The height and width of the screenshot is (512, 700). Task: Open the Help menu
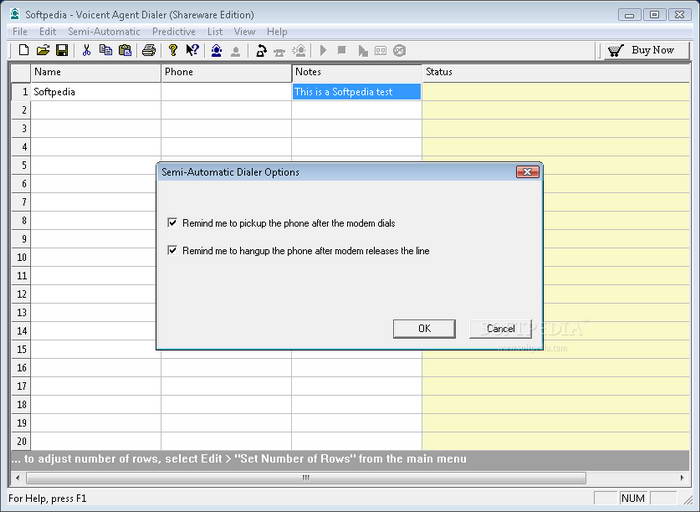click(277, 32)
